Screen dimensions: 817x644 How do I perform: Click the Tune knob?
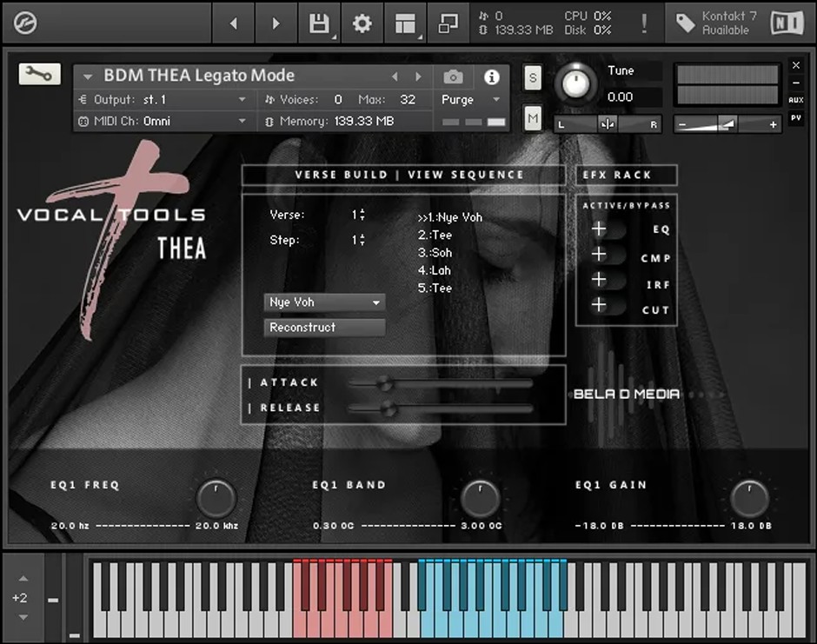click(x=575, y=83)
